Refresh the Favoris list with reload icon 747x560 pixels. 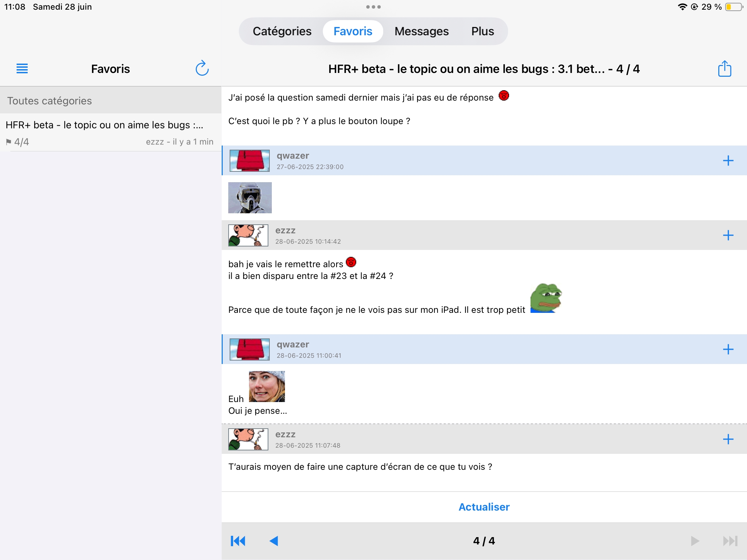(x=202, y=68)
